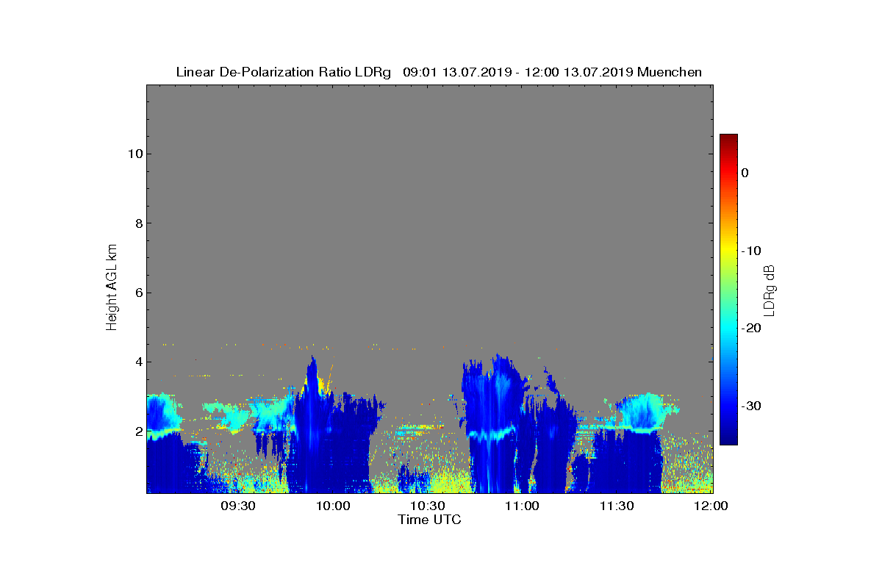Click the 'Height AGL km' axis label
This screenshot has width=882, height=588.
click(x=112, y=288)
